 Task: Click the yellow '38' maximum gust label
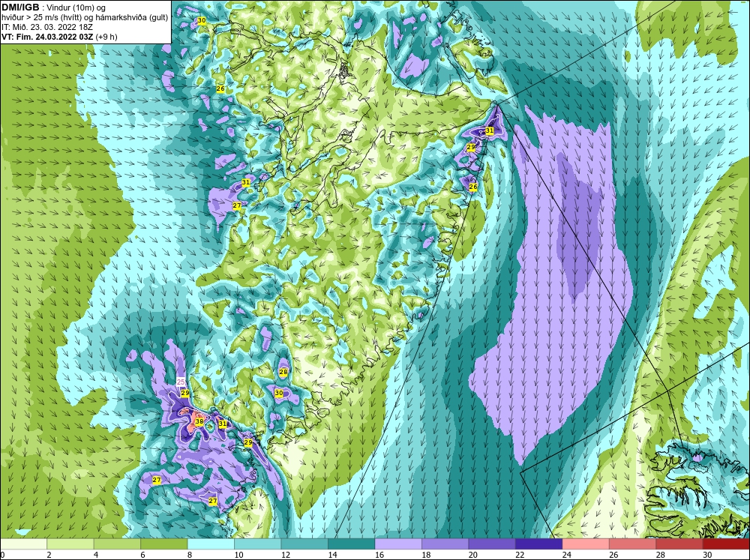199,421
